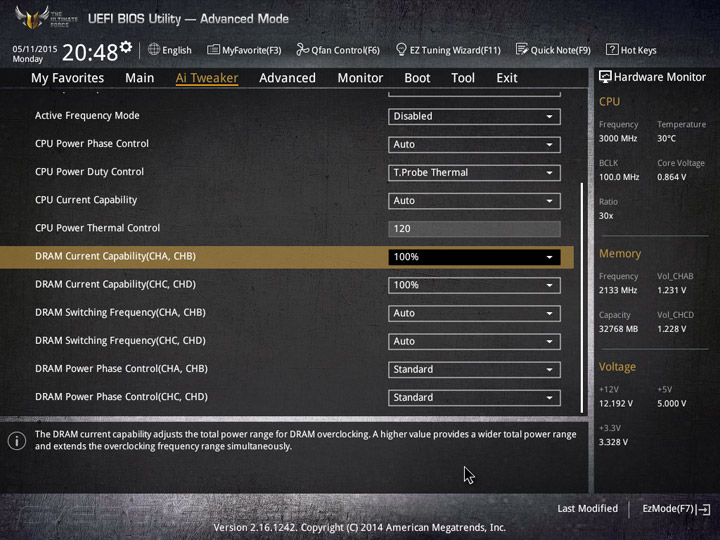720x540 pixels.
Task: Select the Ai Tweaker tab
Action: click(207, 78)
